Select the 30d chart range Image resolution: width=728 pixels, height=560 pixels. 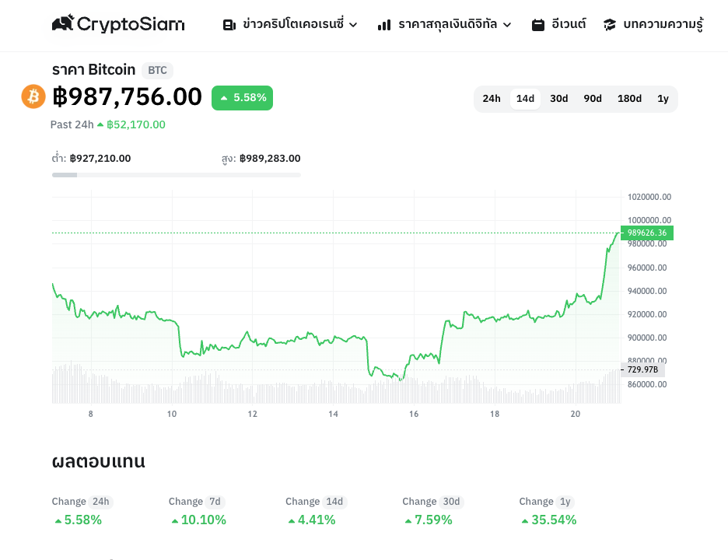[x=559, y=99]
